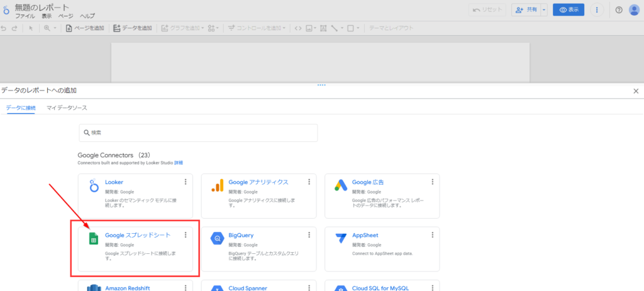The height and width of the screenshot is (291, 644).
Task: Click the zoom magnifier tool
Action: [47, 28]
